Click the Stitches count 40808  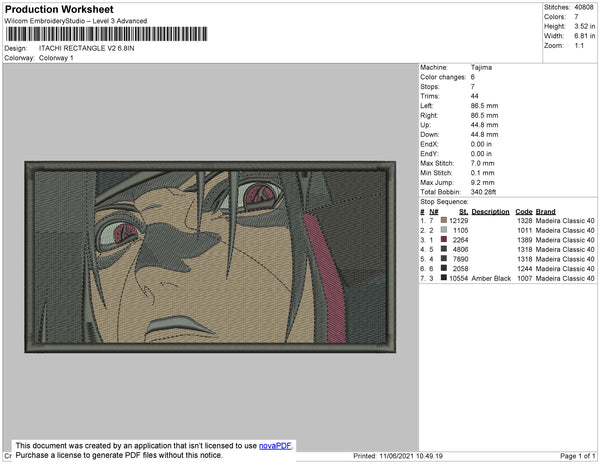point(584,7)
